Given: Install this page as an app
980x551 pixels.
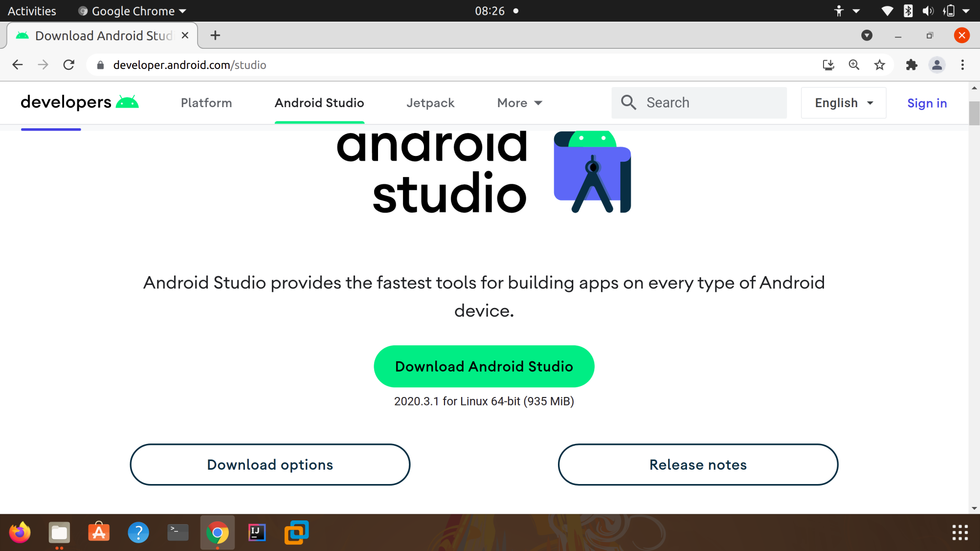Looking at the screenshot, I should (829, 65).
